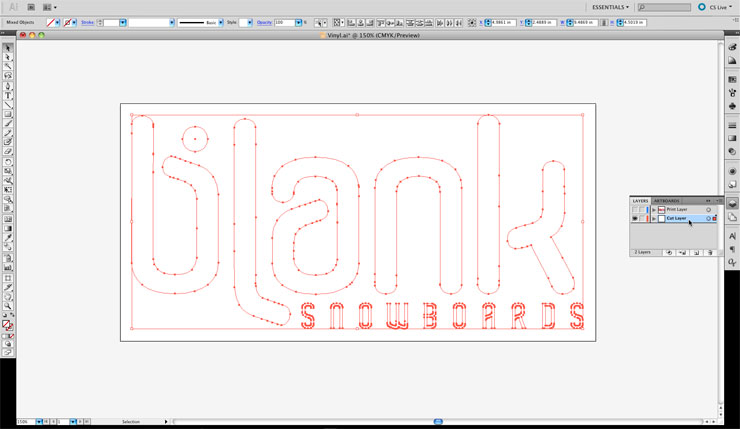Open the Symbols panel icon in dock
The width and height of the screenshot is (740, 429).
732,106
